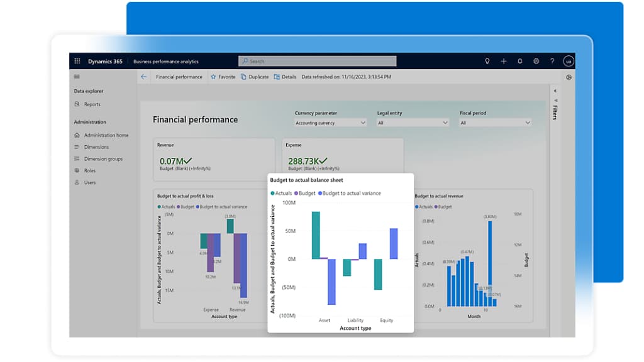Screen dimensions: 644x362
Task: Click in the Search box
Action: click(x=318, y=62)
